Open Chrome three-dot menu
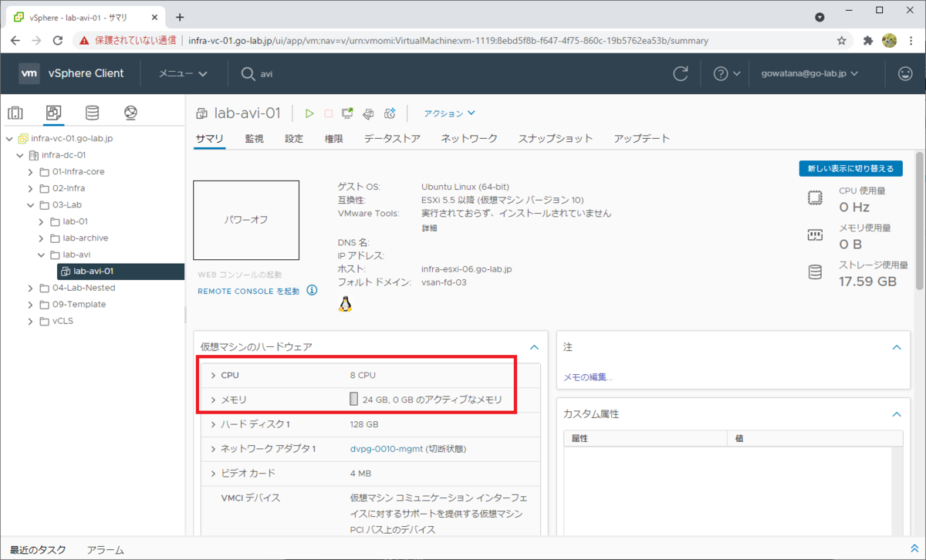Image resolution: width=926 pixels, height=560 pixels. pyautogui.click(x=911, y=40)
